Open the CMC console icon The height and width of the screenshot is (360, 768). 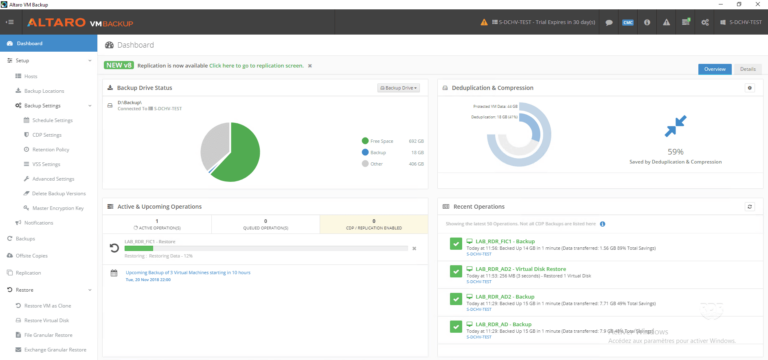(627, 23)
